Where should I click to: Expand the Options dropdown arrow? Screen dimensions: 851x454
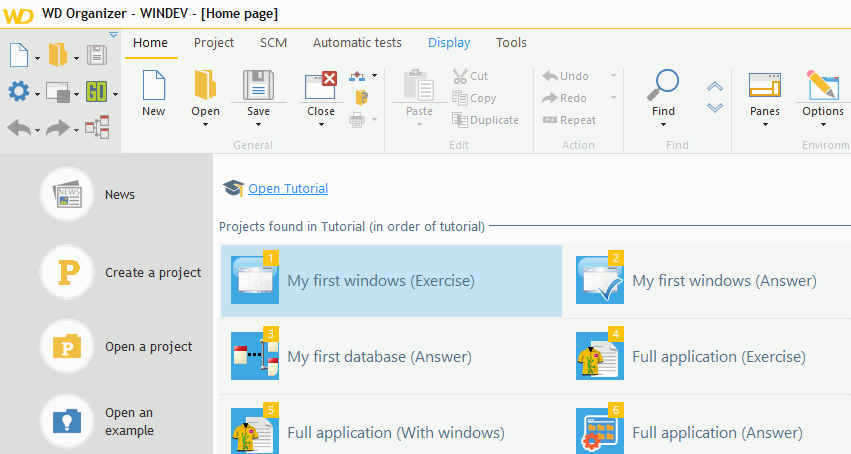tap(823, 125)
